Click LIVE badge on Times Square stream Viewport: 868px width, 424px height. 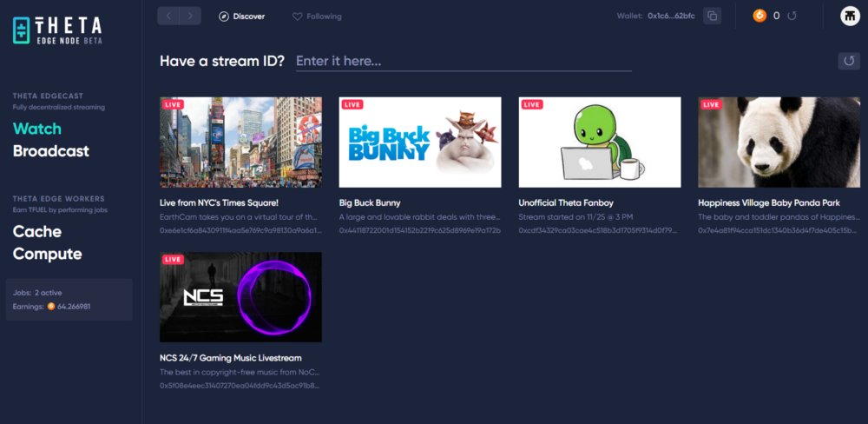click(173, 104)
